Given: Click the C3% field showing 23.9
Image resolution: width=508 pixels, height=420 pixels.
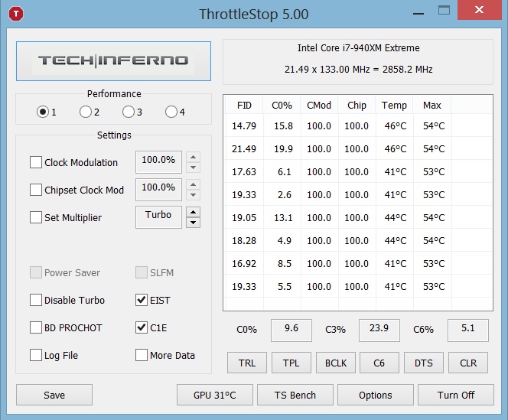Looking at the screenshot, I should coord(379,330).
